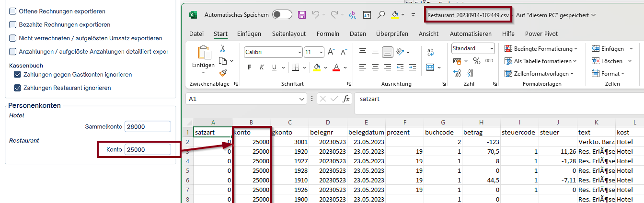Align text right in cell
Image resolution: width=644 pixels, height=203 pixels.
388,67
